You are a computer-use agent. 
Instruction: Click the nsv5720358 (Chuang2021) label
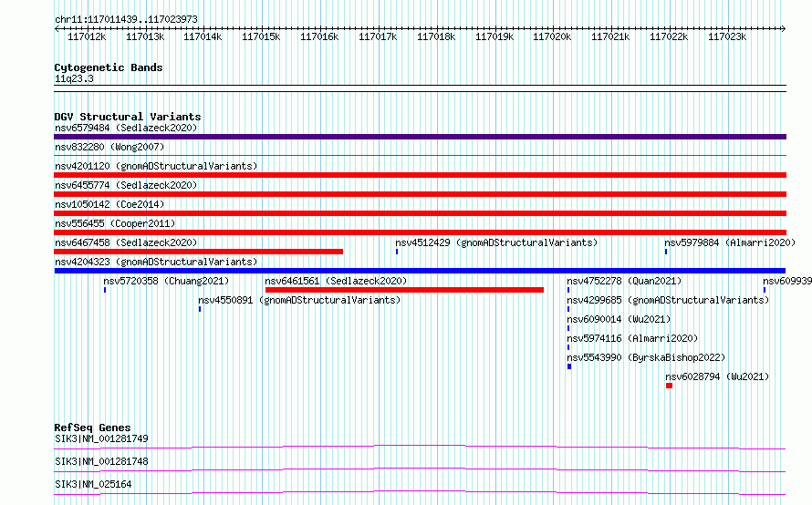pyautogui.click(x=166, y=281)
